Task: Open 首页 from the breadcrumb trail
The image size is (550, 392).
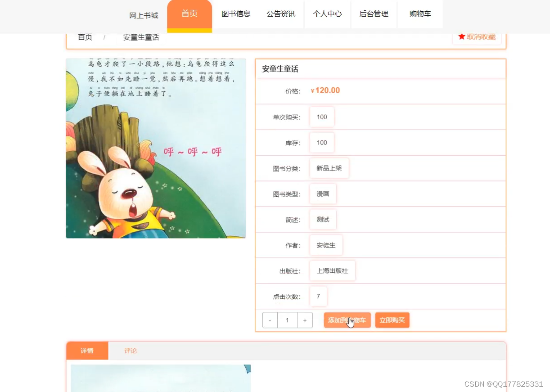Action: [x=85, y=37]
